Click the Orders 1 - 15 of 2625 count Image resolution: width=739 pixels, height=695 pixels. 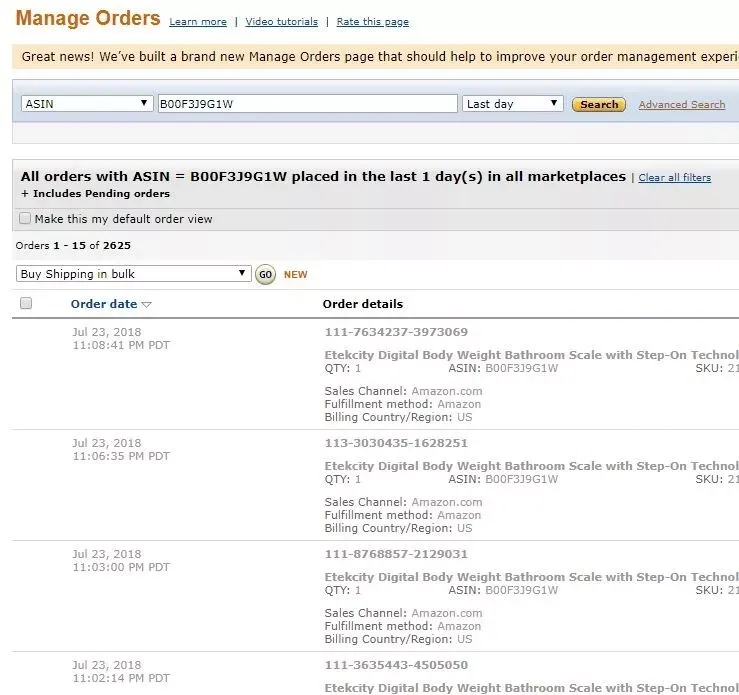[73, 245]
